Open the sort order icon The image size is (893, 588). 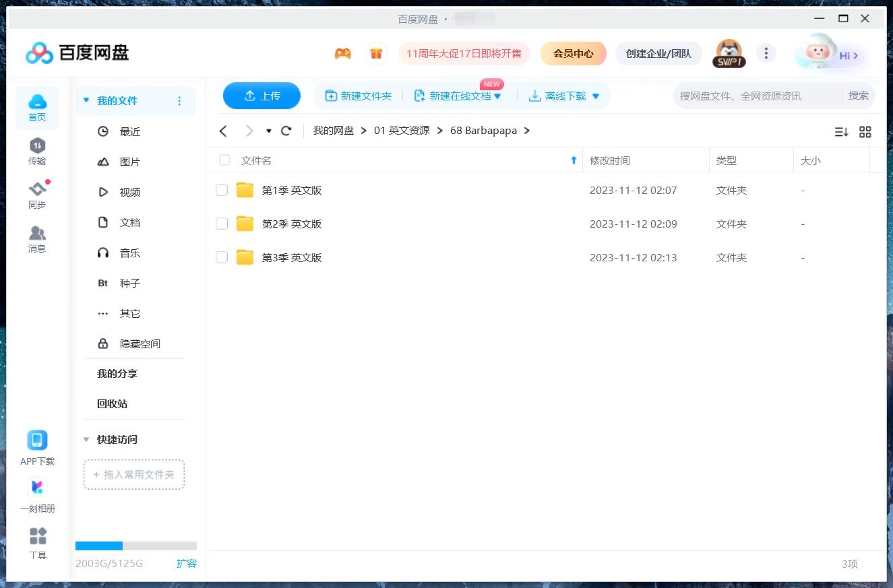(840, 132)
